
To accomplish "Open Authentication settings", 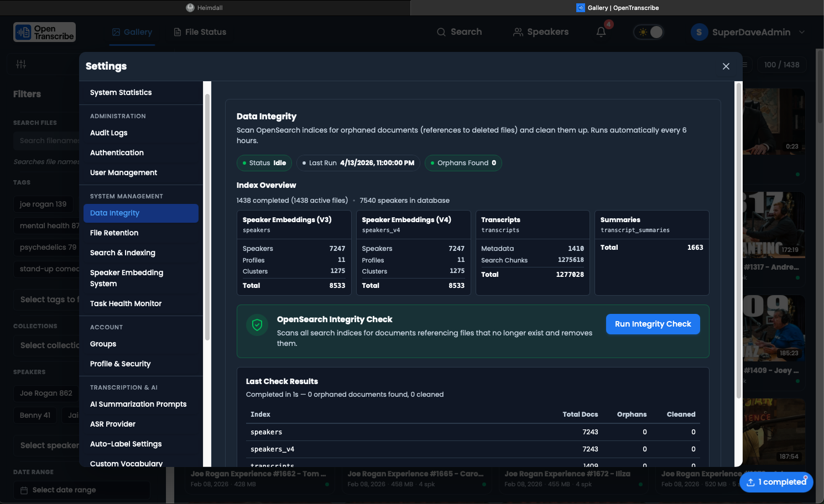I will coord(141,153).
